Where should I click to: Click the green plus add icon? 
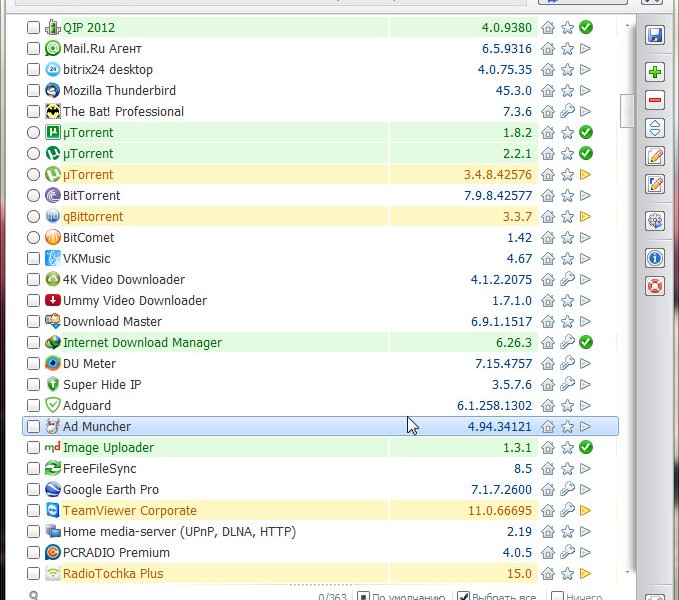tap(655, 71)
